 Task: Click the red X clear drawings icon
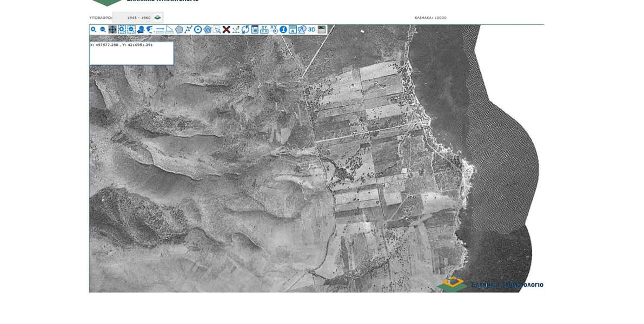(x=227, y=30)
